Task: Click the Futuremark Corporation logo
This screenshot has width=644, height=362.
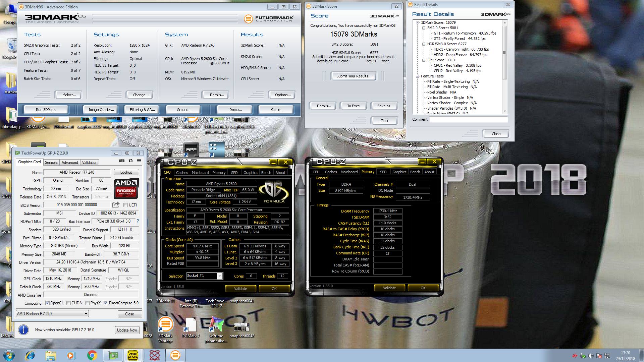Action: pyautogui.click(x=269, y=19)
